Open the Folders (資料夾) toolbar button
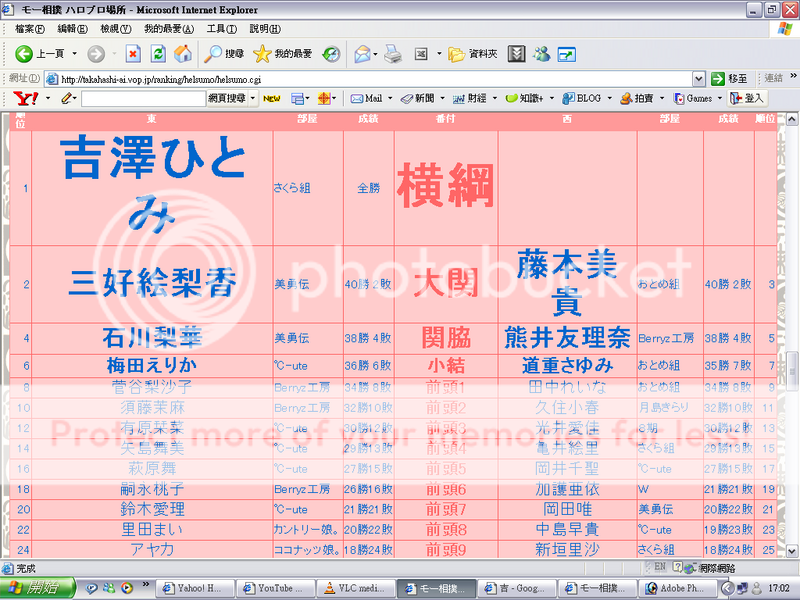The width and height of the screenshot is (800, 600). tap(476, 53)
